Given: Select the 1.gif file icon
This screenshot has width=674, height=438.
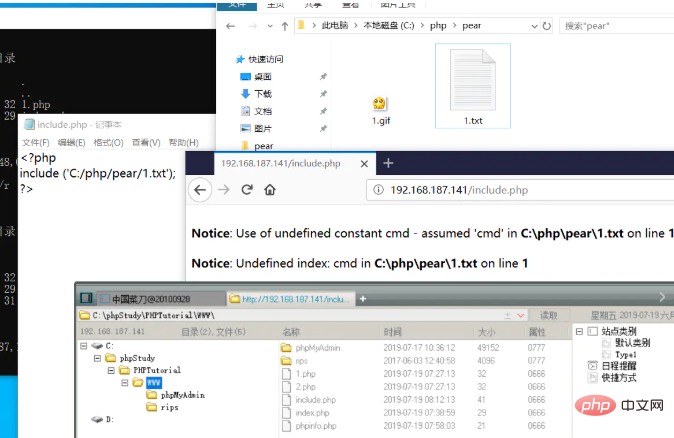Looking at the screenshot, I should pos(379,103).
